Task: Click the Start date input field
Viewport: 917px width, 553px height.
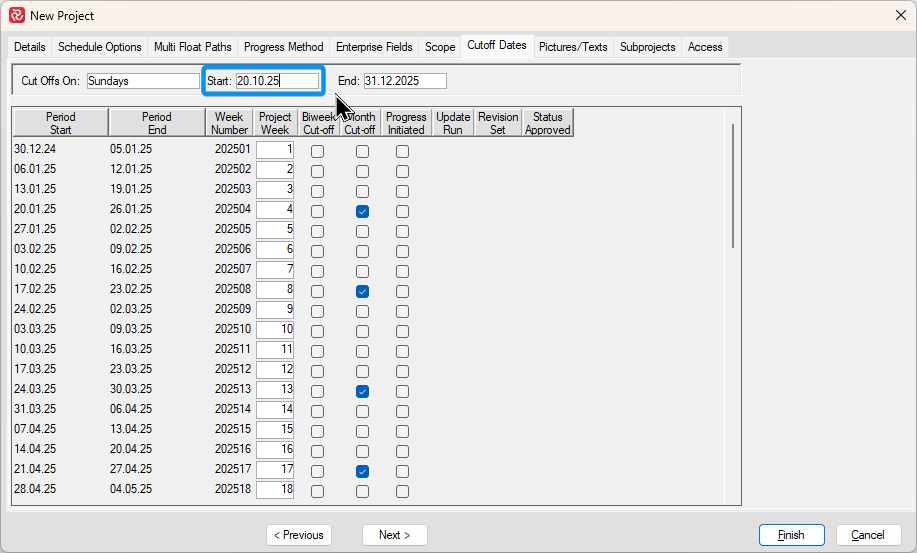Action: (x=277, y=81)
